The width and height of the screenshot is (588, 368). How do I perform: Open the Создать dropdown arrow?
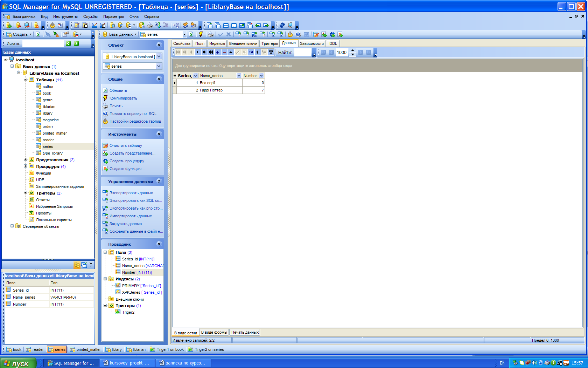click(30, 34)
